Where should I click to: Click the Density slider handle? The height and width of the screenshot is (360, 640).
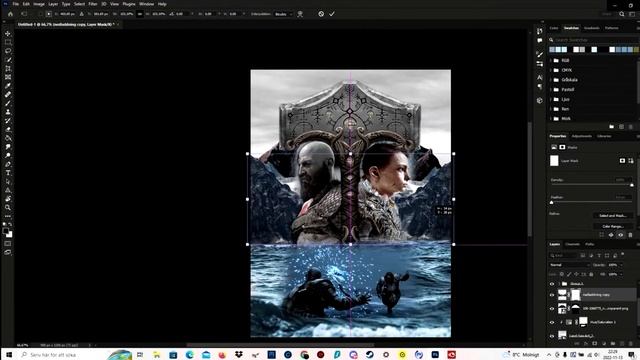click(632, 185)
